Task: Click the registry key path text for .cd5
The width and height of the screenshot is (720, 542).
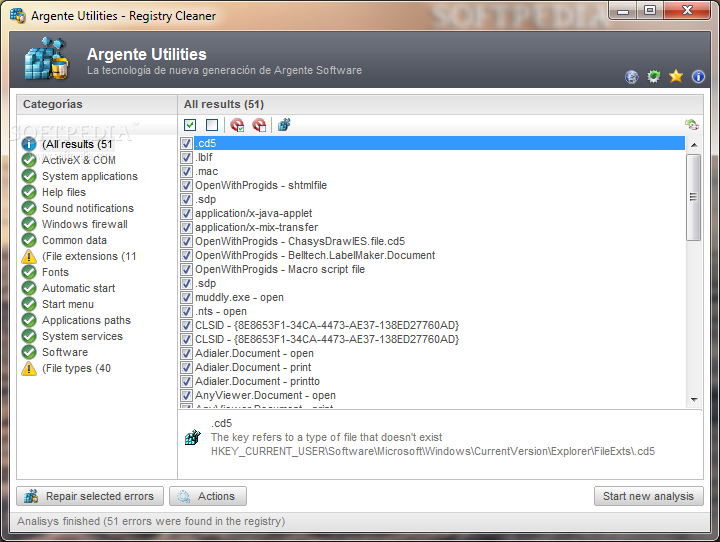Action: (x=433, y=452)
